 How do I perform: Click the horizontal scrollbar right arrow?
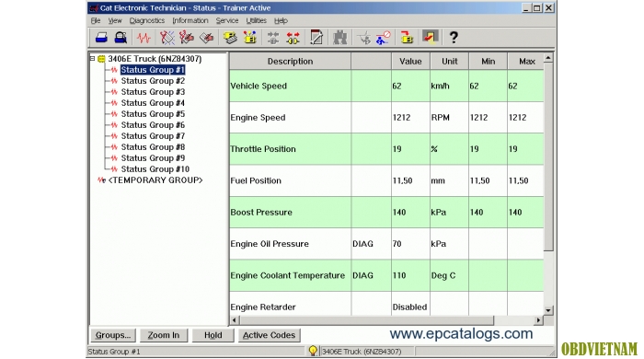(x=538, y=320)
